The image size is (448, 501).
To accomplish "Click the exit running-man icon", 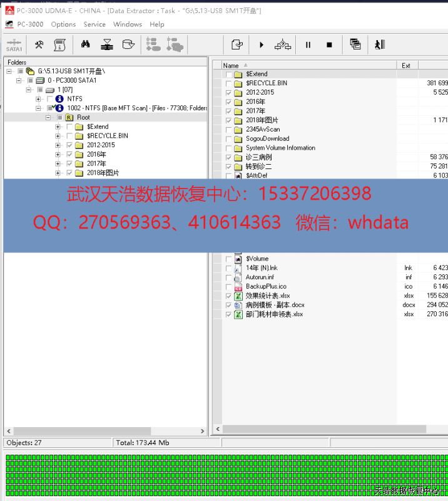I will pyautogui.click(x=379, y=44).
